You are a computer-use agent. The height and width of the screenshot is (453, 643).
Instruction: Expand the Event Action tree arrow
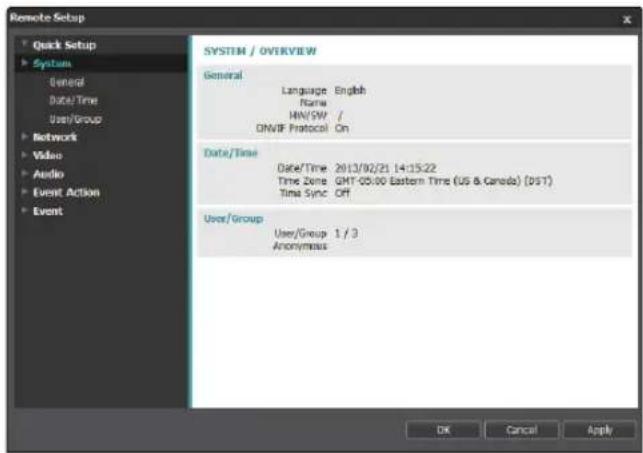[x=24, y=191]
